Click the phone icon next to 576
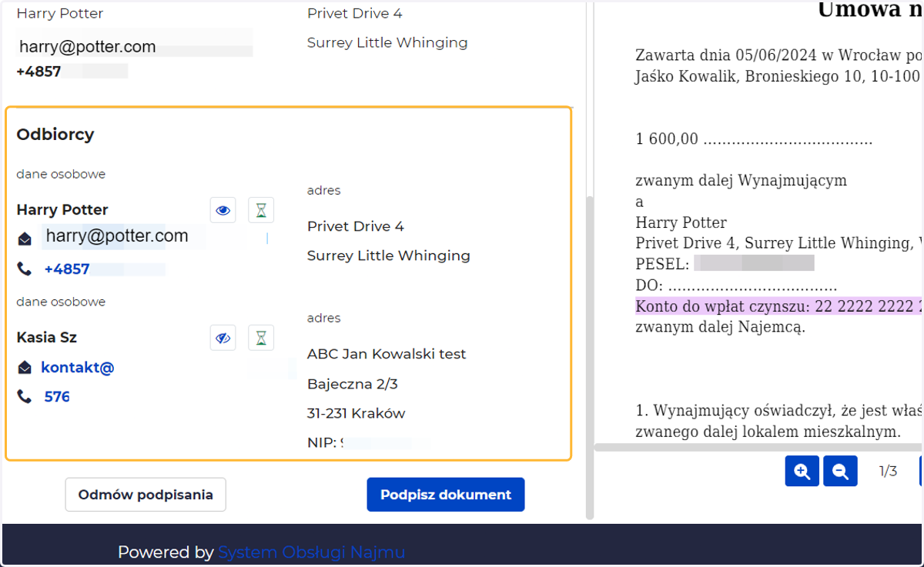The width and height of the screenshot is (924, 567). 25,397
